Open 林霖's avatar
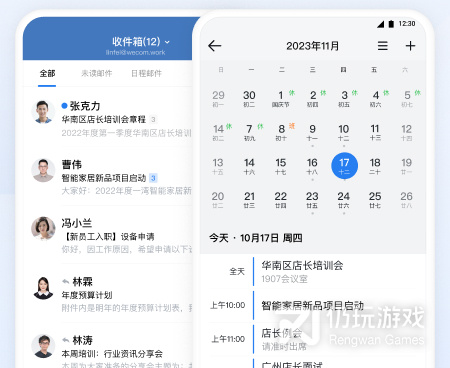450x368 pixels. (43, 287)
